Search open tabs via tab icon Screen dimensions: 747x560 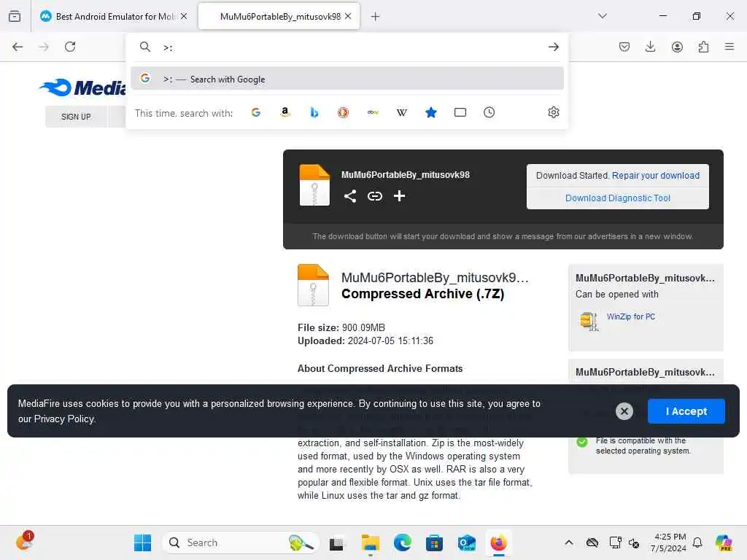pyautogui.click(x=460, y=112)
